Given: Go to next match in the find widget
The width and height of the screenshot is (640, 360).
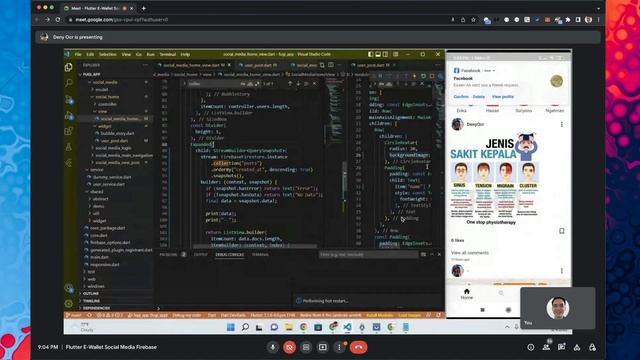Looking at the screenshot, I should [298, 84].
